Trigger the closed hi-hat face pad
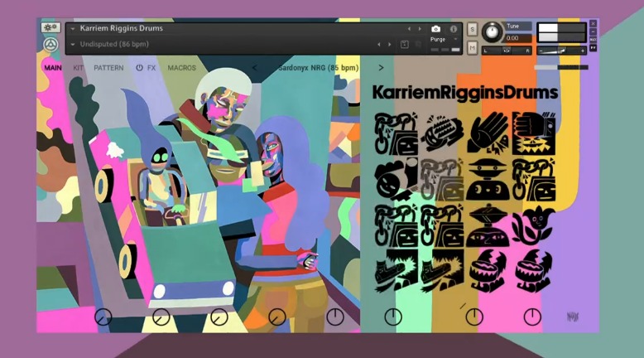Screen dimensions: 644x358 [x=488, y=179]
